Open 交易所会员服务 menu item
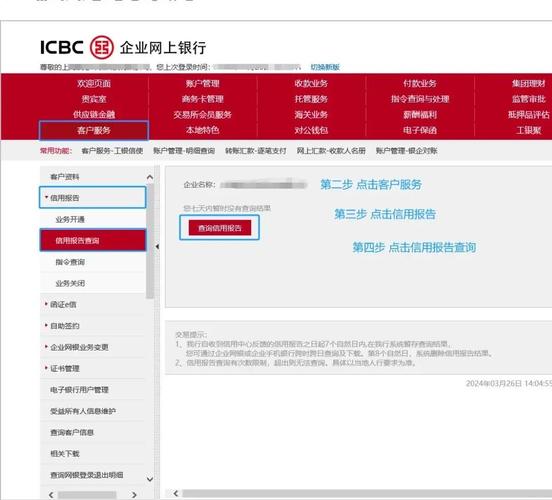The height and width of the screenshot is (500, 552). [x=202, y=114]
